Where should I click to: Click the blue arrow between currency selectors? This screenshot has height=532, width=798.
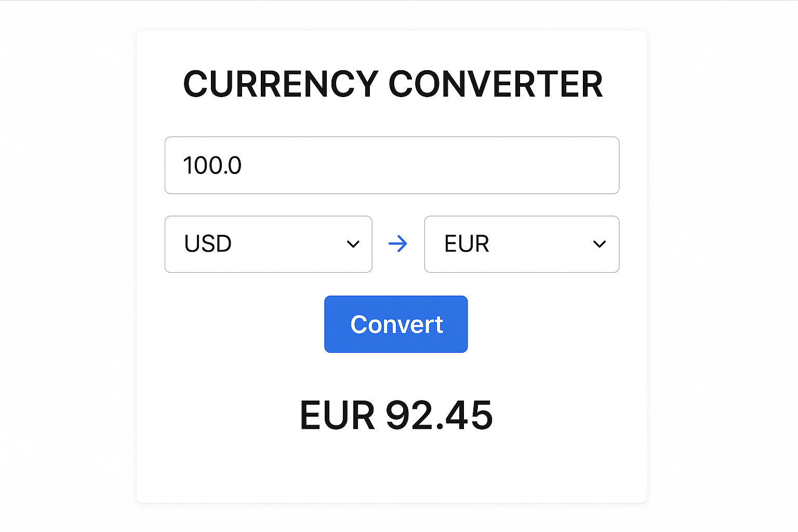click(398, 244)
